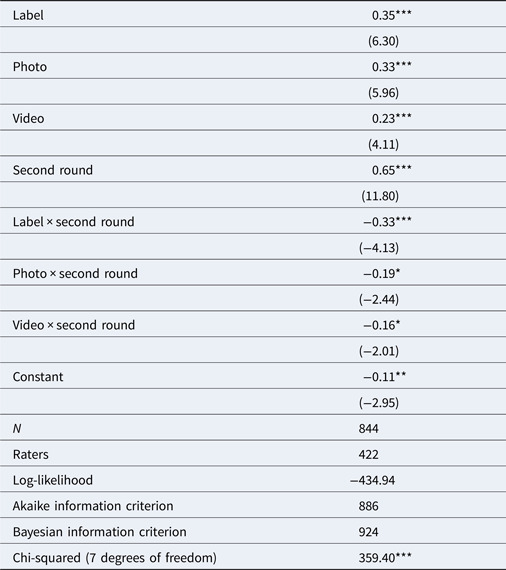Select the Bayesian information criterion value 924
506x570 pixels.
point(369,532)
